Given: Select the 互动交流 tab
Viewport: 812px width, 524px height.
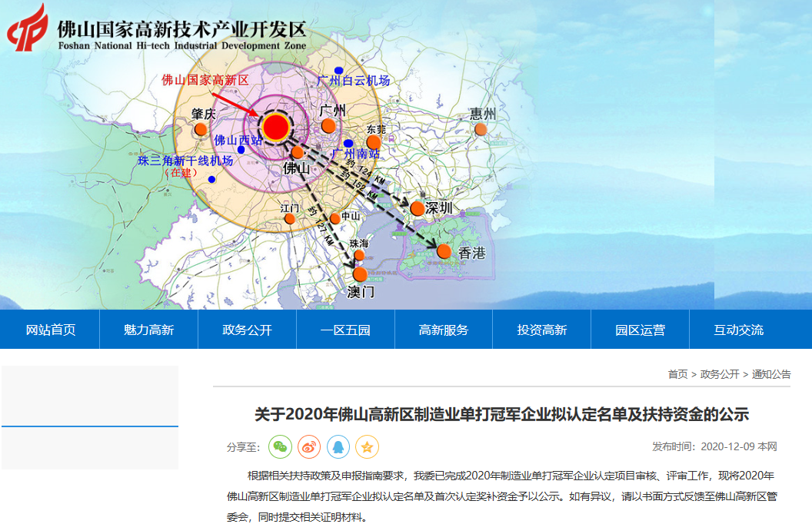Looking at the screenshot, I should 738,330.
